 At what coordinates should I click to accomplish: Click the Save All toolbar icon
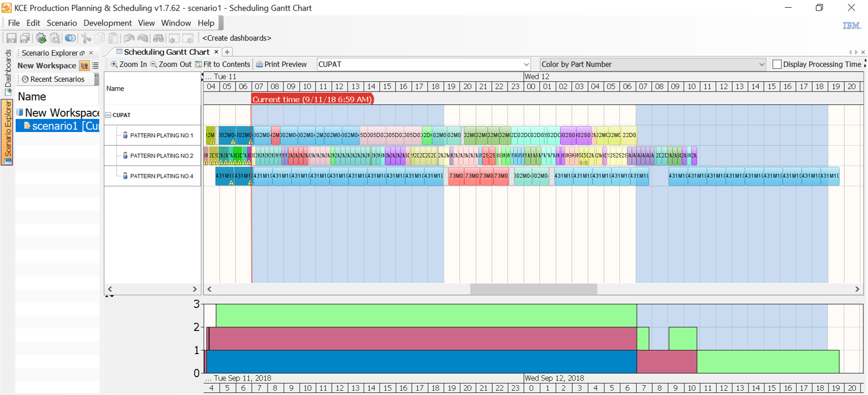click(x=26, y=38)
